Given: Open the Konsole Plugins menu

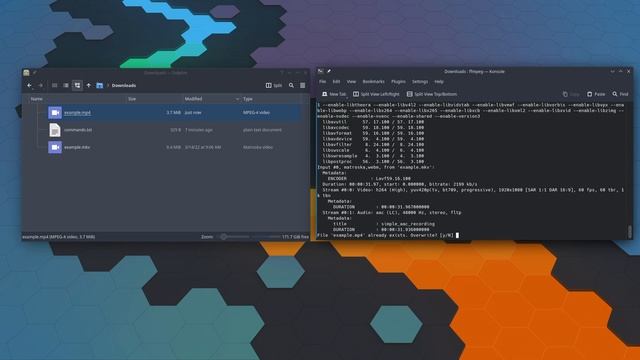Looking at the screenshot, I should [398, 82].
